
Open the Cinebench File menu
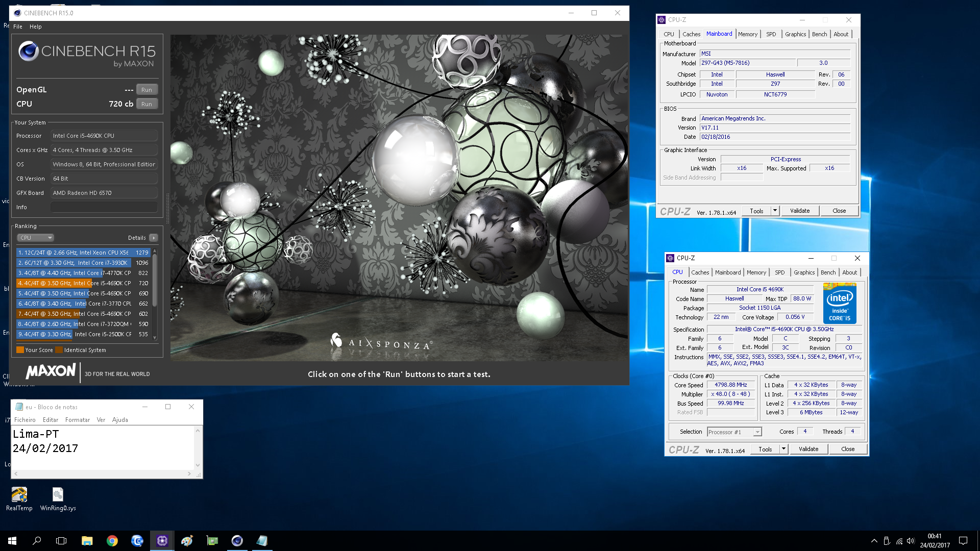point(18,27)
